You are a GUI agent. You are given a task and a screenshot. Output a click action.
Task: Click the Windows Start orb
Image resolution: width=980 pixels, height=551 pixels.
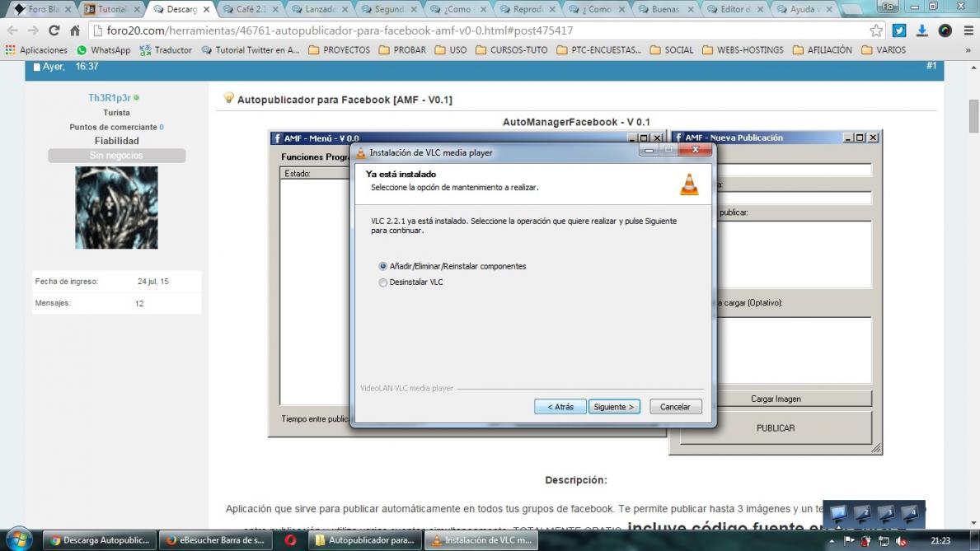[18, 539]
